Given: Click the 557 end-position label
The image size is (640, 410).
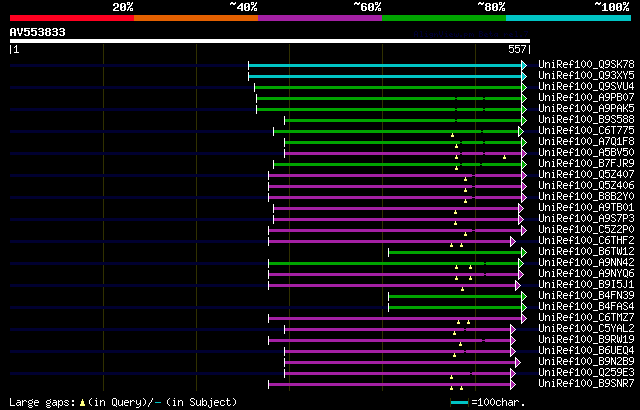Looking at the screenshot, I should coord(517,49).
